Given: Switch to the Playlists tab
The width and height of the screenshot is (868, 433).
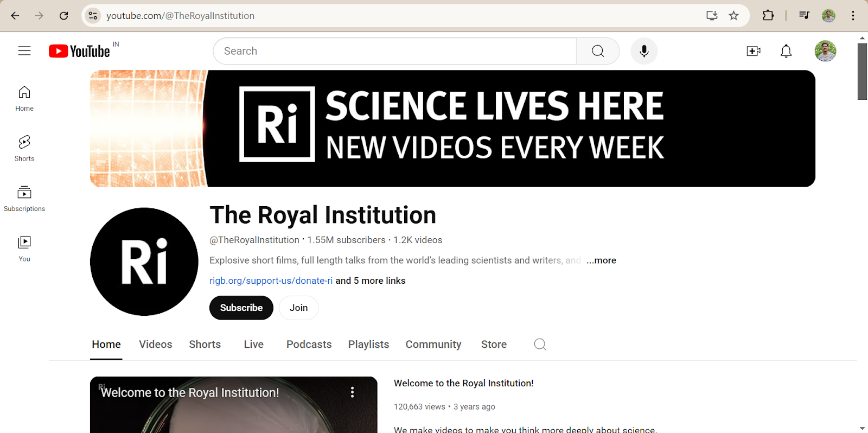Looking at the screenshot, I should (369, 345).
